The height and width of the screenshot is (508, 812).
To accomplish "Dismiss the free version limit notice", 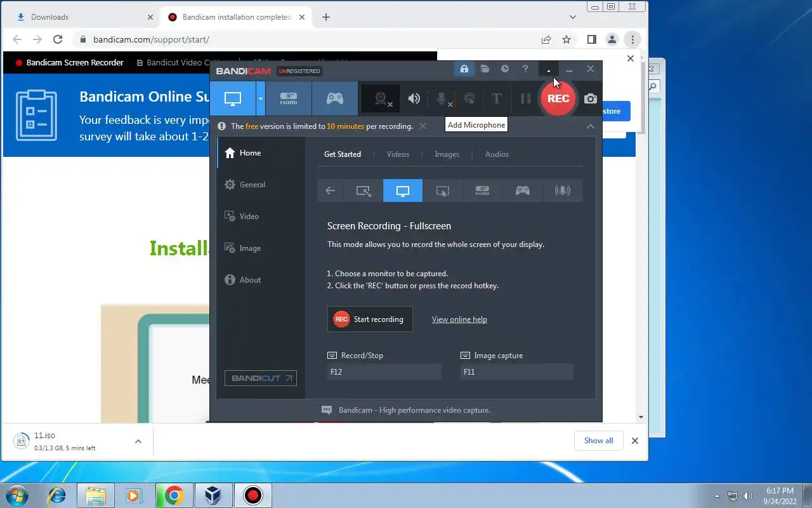I will pyautogui.click(x=423, y=126).
